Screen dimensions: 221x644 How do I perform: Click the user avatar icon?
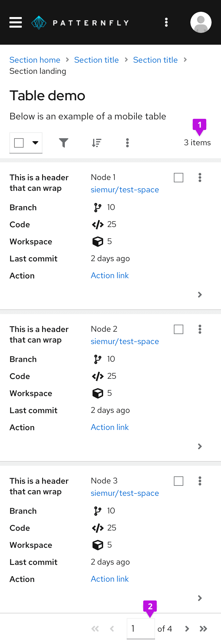(x=201, y=22)
